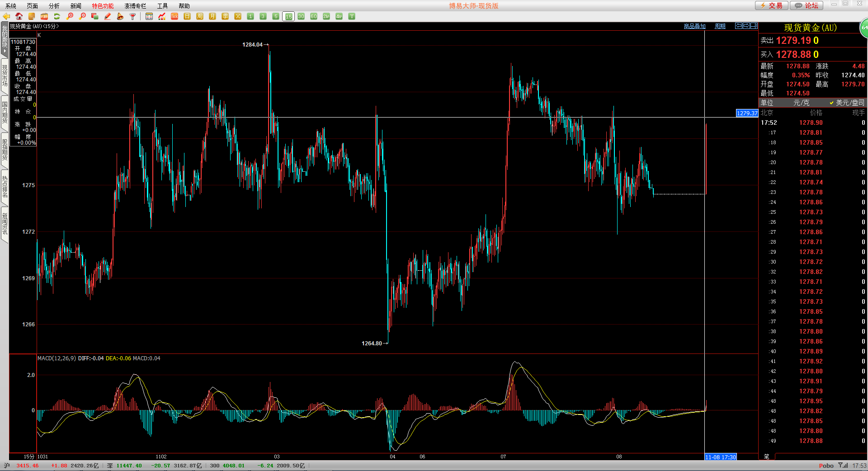Click the 交易 trade button

click(772, 5)
